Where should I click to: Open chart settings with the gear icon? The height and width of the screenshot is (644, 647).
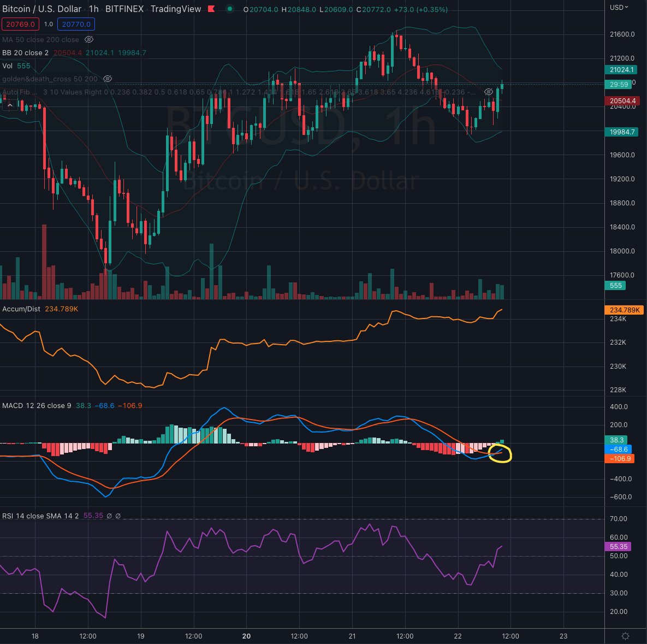coord(626,636)
